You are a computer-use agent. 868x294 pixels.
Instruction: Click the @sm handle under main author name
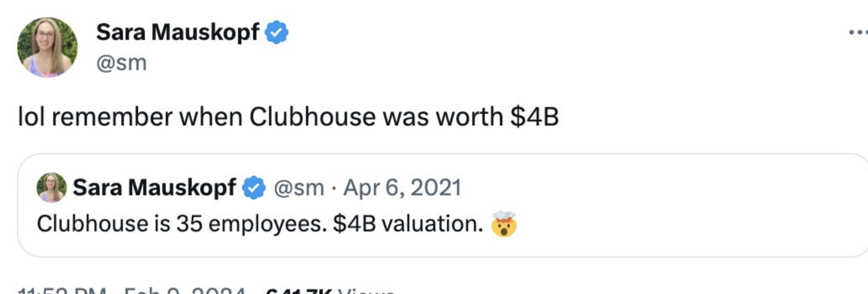click(121, 63)
